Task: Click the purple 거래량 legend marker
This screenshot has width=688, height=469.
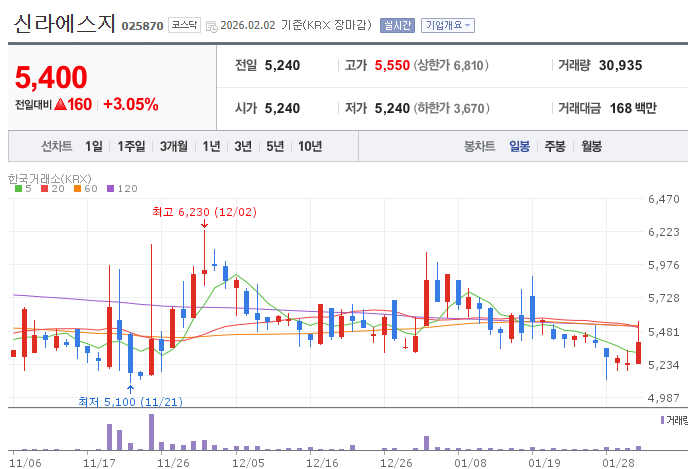Action: pos(662,420)
